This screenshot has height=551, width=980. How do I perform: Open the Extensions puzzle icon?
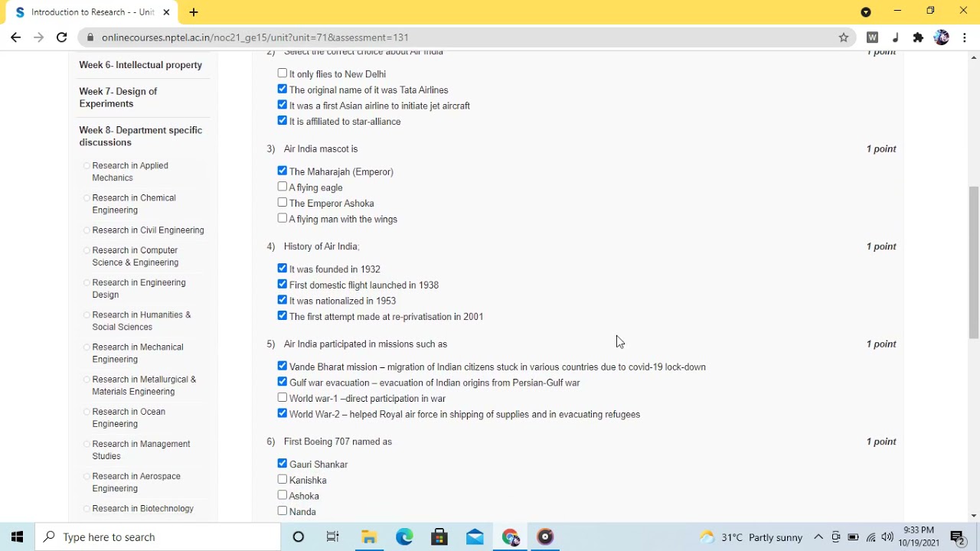point(918,37)
